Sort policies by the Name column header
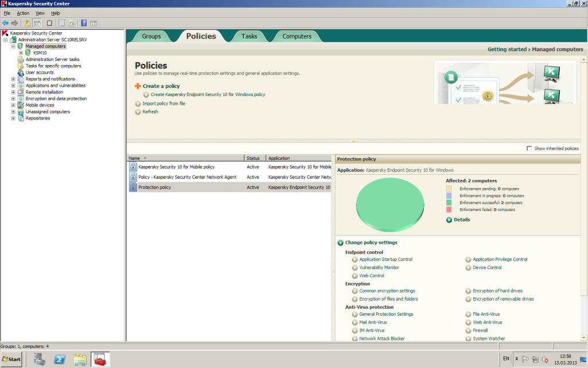The height and width of the screenshot is (368, 588). pyautogui.click(x=185, y=158)
